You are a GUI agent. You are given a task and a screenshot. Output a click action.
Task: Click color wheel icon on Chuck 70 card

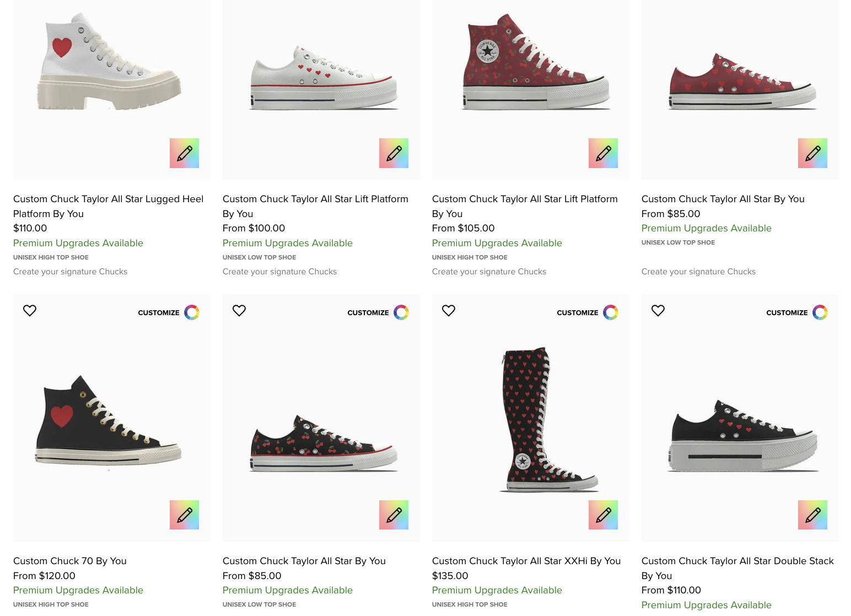click(192, 312)
